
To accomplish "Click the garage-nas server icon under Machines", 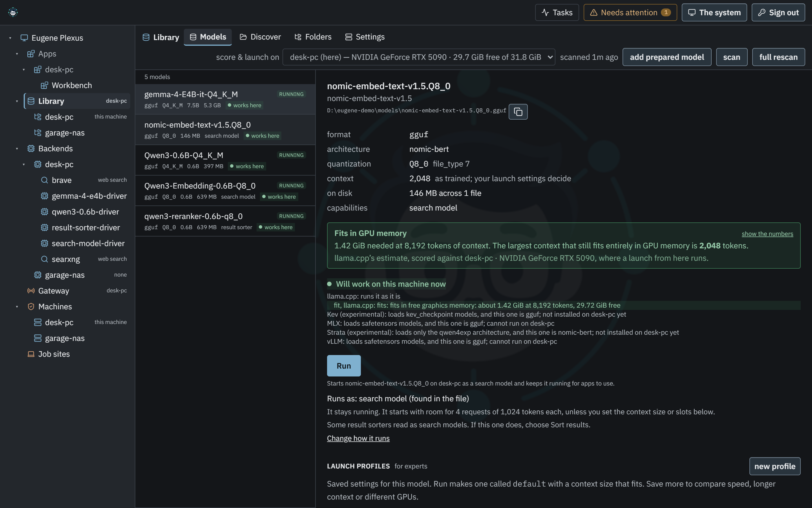I will point(37,338).
